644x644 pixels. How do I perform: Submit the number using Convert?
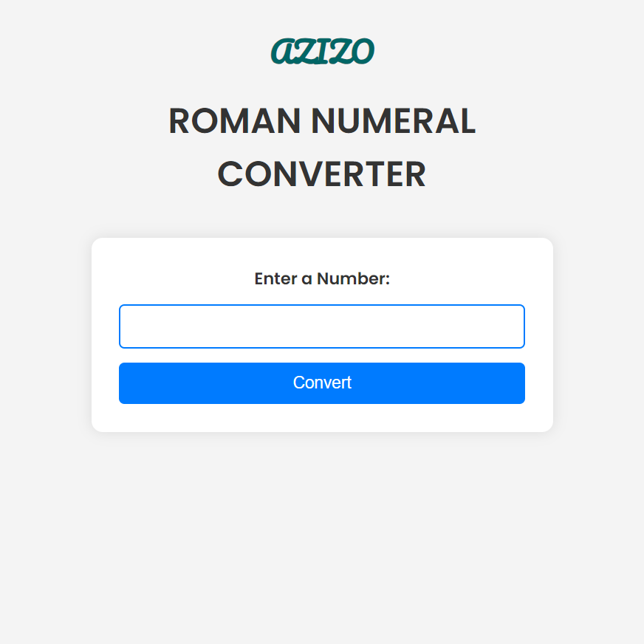[322, 383]
